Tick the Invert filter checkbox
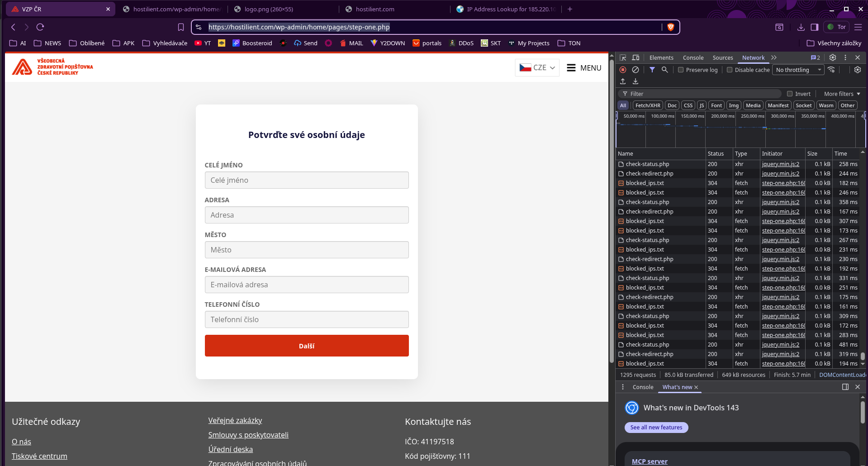Viewport: 868px width, 466px height. pos(790,94)
